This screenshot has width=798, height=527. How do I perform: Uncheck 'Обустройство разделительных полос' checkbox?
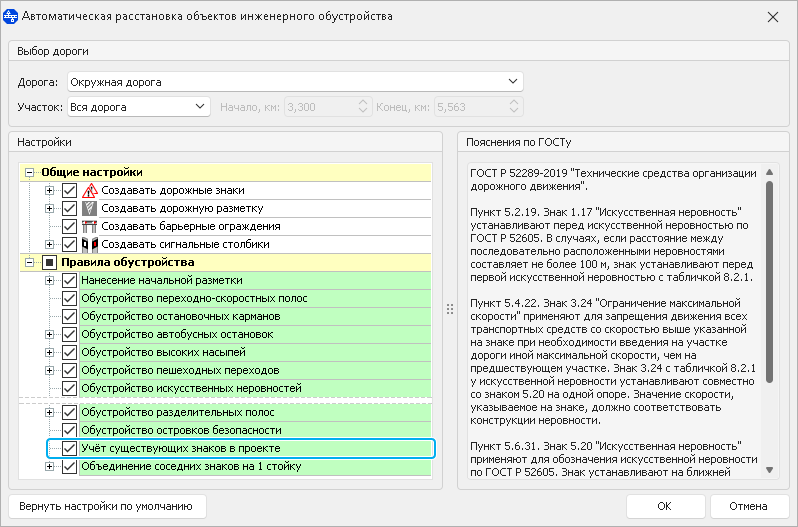point(70,413)
